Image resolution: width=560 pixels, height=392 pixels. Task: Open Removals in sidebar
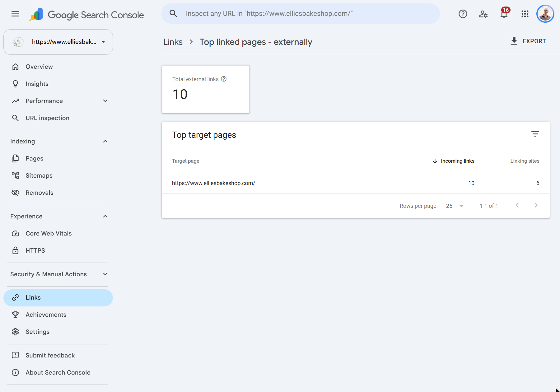pyautogui.click(x=58, y=193)
